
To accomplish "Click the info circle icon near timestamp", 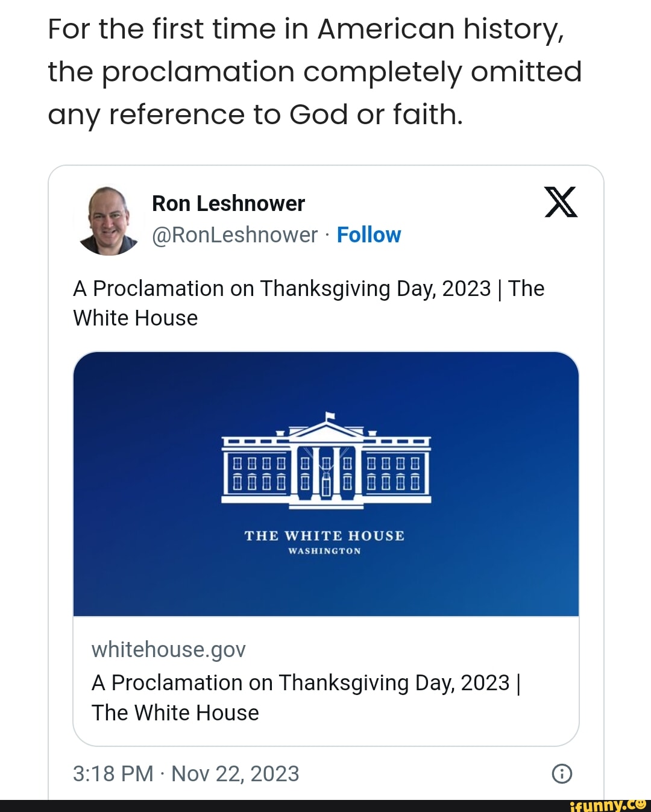I will click(561, 773).
